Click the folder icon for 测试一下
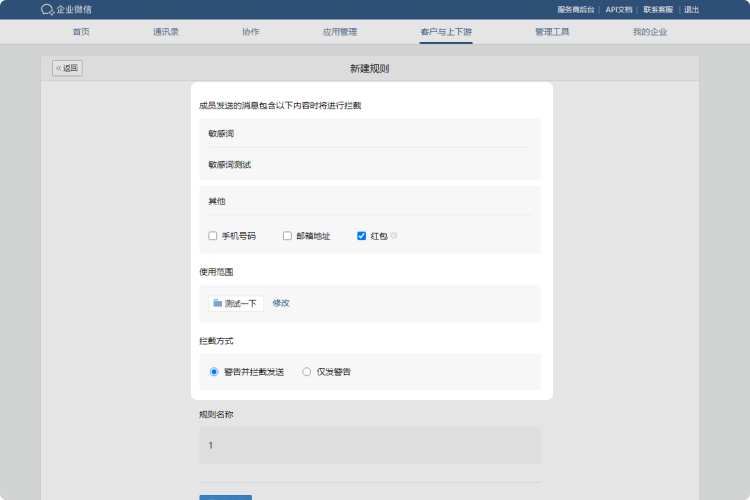The image size is (750, 500). pos(217,303)
